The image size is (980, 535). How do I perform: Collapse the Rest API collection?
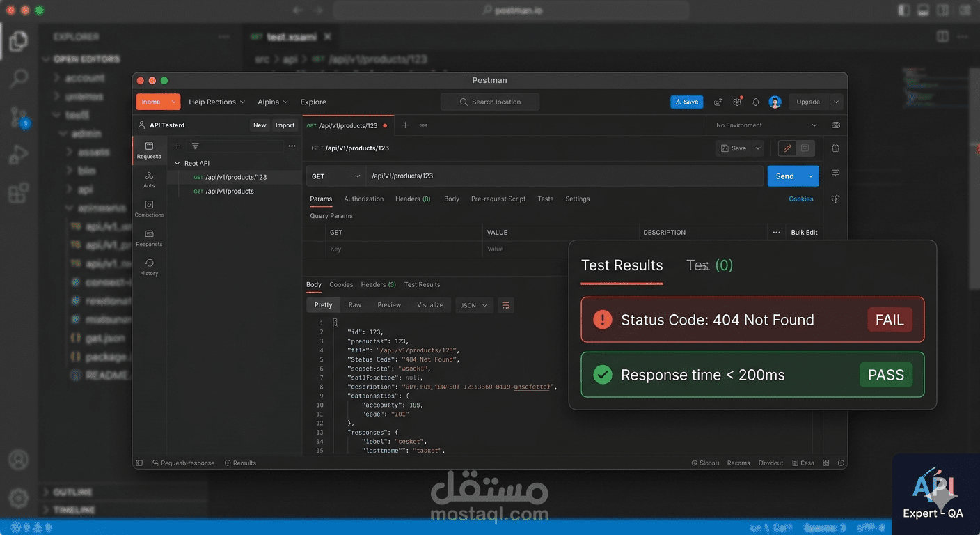pos(177,162)
